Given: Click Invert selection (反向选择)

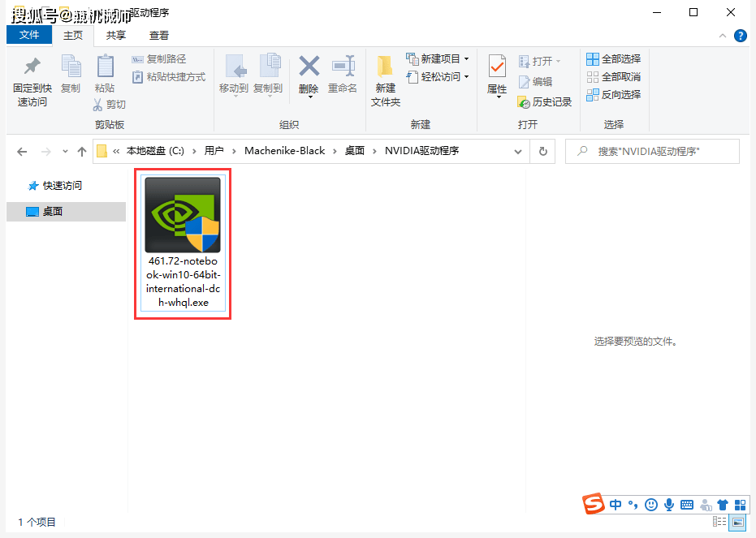Looking at the screenshot, I should 613,94.
